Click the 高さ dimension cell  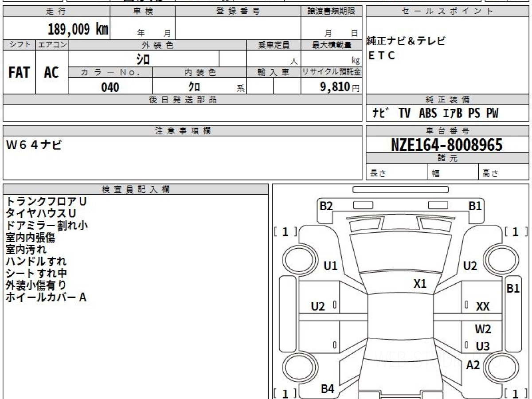(504, 172)
